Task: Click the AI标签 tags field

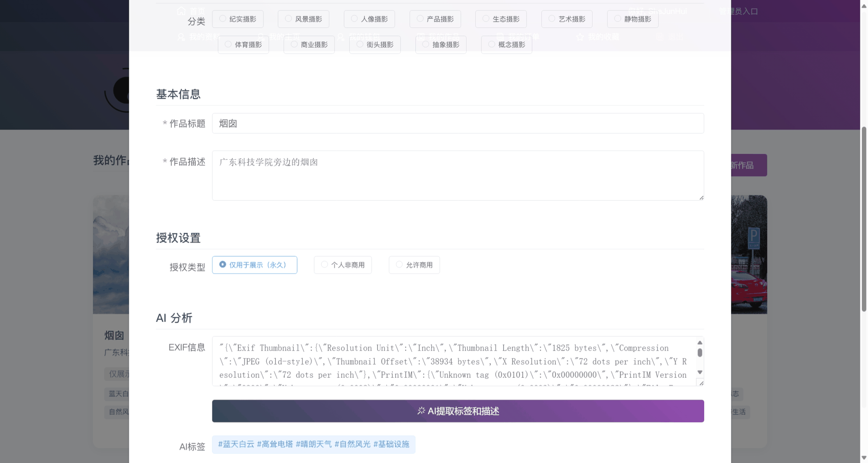Action: pos(313,444)
